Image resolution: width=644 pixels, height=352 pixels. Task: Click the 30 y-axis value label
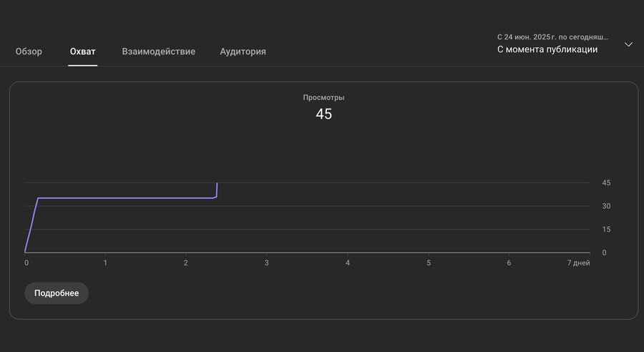tap(606, 206)
